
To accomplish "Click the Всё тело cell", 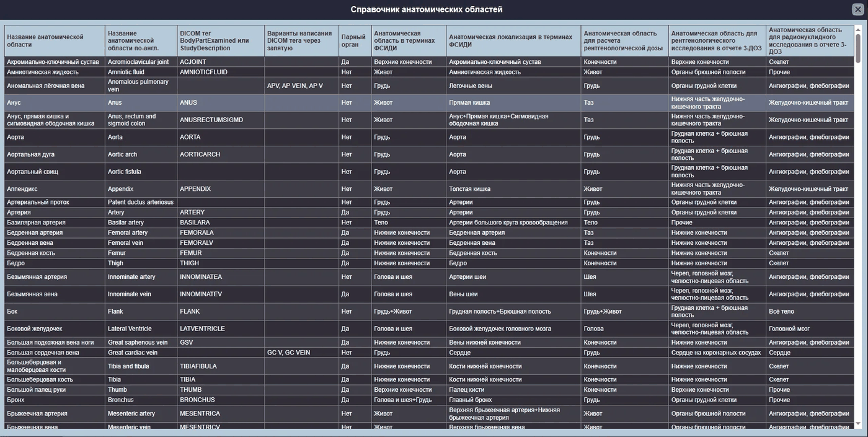I will [810, 311].
